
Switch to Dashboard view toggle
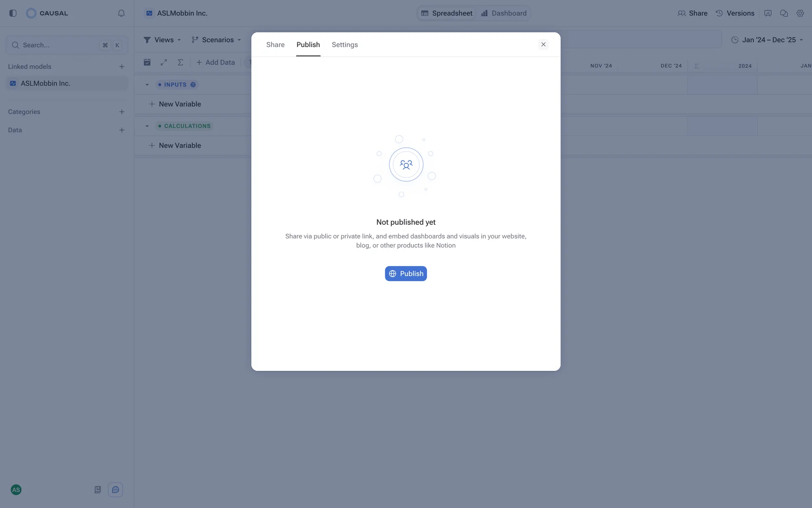click(504, 13)
